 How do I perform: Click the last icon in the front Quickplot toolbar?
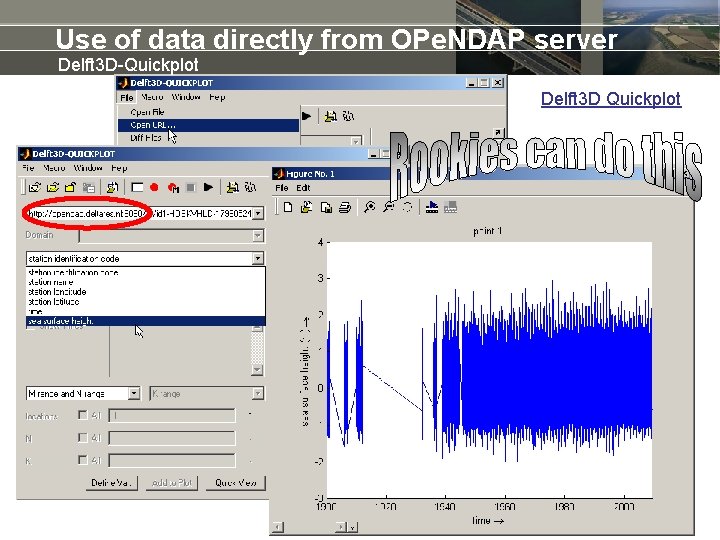coord(250,187)
